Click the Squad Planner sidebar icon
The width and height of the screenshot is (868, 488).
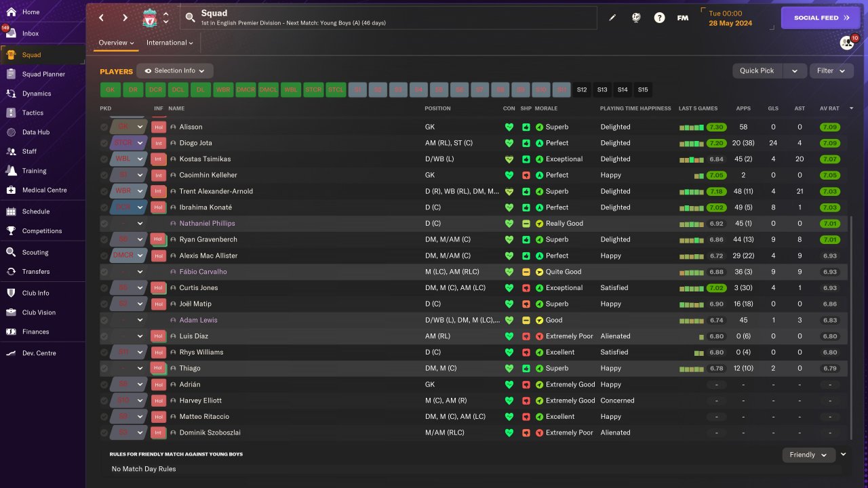pyautogui.click(x=11, y=74)
